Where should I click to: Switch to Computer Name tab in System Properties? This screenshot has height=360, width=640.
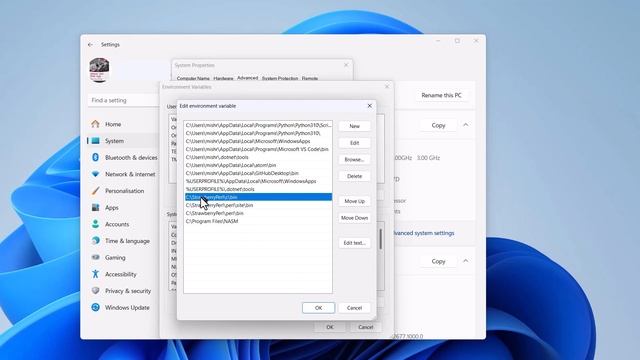click(193, 78)
